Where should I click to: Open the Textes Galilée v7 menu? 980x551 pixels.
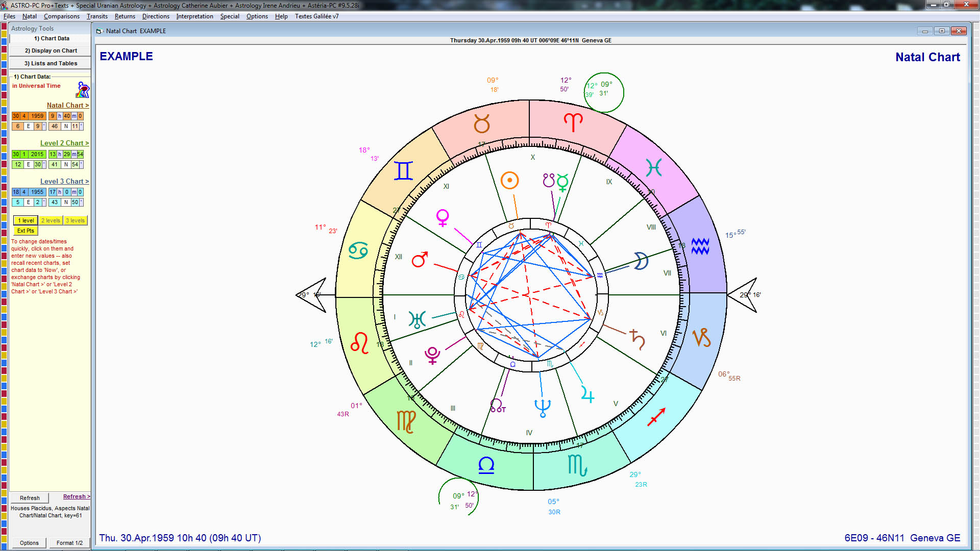pyautogui.click(x=317, y=16)
